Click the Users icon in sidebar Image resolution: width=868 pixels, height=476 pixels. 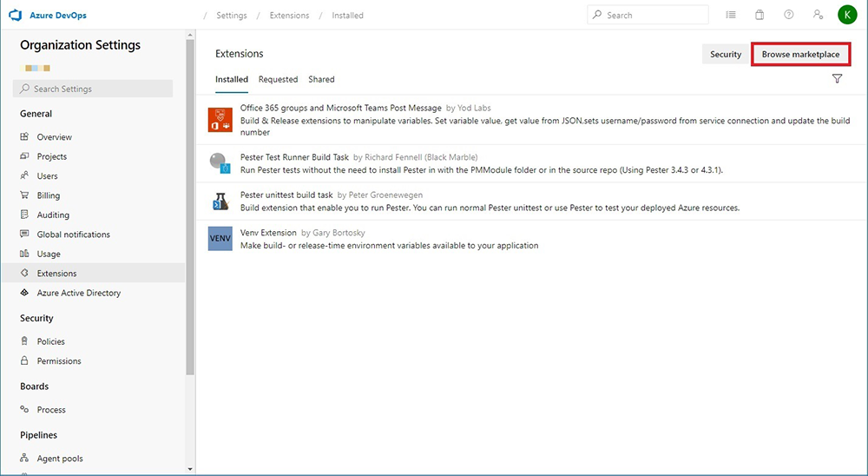24,175
